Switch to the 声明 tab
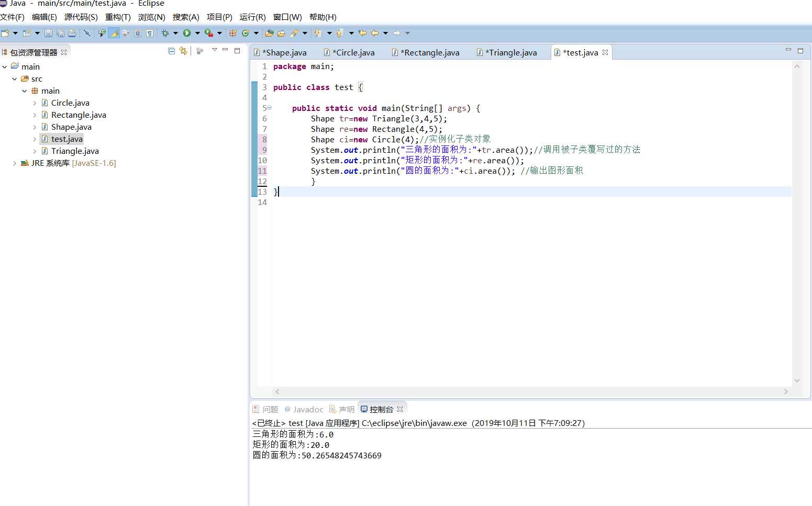The height and width of the screenshot is (506, 812). coord(342,409)
